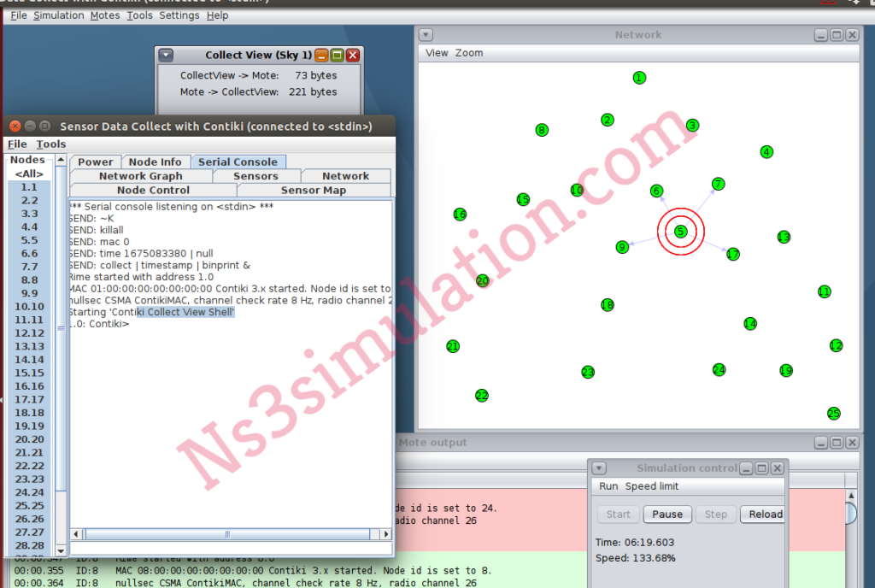Viewport: 875px width, 588px height.
Task: Select mote 9 in the Network window
Action: point(622,247)
